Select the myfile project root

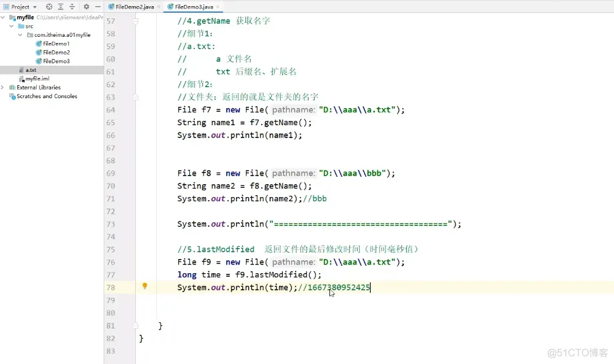(x=25, y=17)
